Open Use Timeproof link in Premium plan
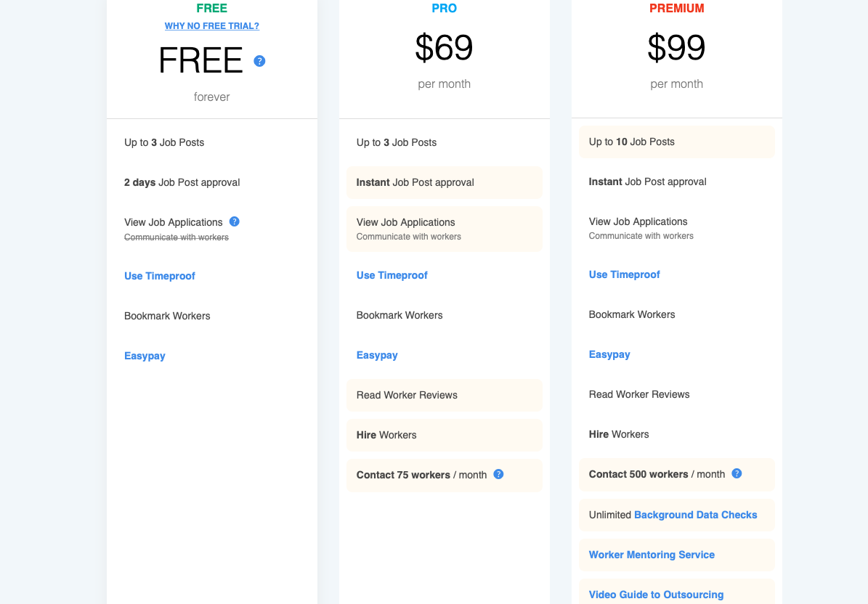The height and width of the screenshot is (604, 868). (625, 274)
